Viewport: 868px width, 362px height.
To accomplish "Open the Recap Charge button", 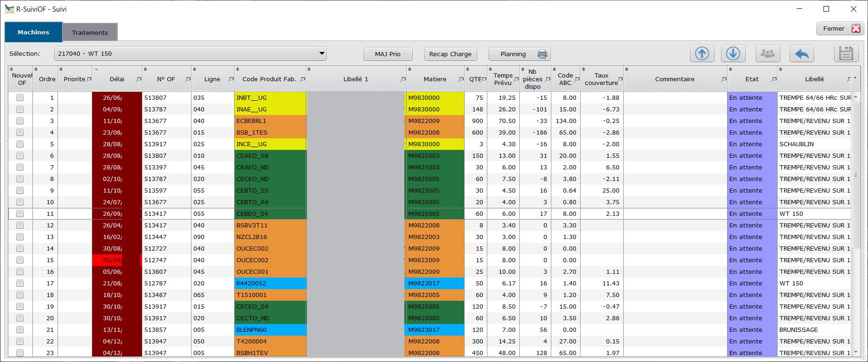I will click(x=450, y=54).
